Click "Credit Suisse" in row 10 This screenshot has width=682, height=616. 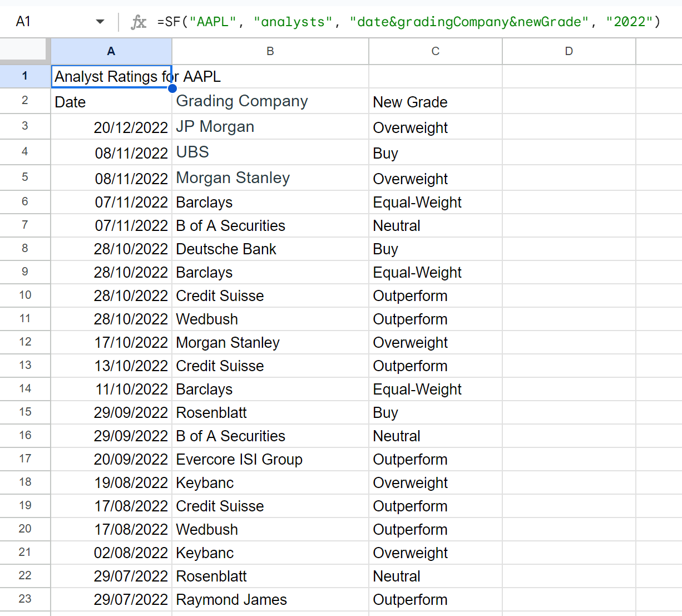270,295
